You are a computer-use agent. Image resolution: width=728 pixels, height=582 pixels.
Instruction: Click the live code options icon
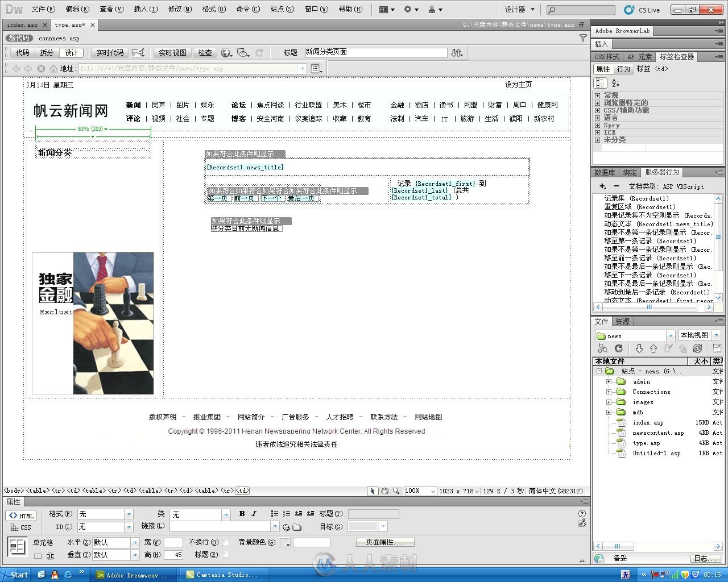(138, 53)
